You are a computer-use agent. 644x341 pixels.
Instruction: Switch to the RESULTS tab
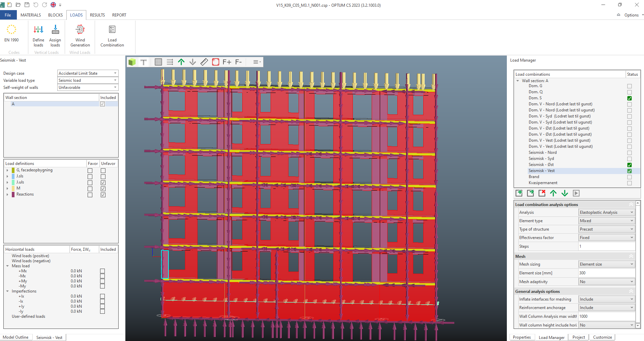pyautogui.click(x=97, y=15)
